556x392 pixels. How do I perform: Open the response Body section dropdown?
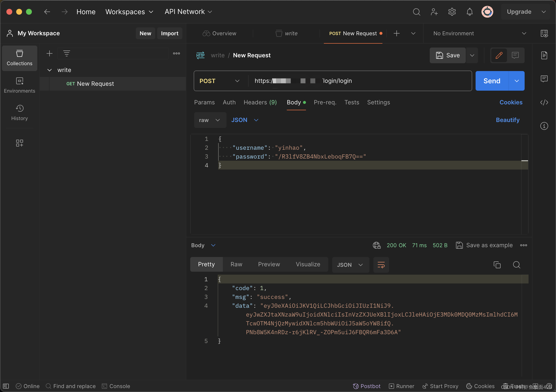point(203,245)
